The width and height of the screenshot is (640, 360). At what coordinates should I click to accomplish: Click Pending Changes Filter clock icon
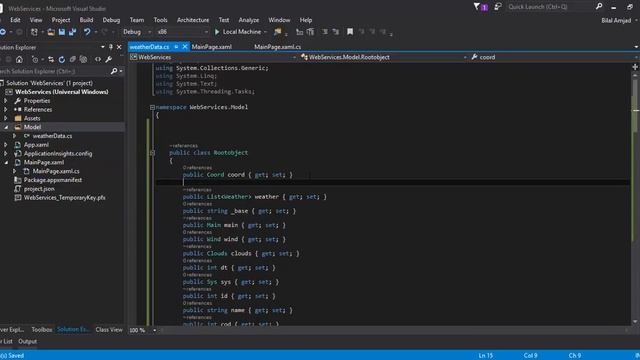pyautogui.click(x=35, y=60)
